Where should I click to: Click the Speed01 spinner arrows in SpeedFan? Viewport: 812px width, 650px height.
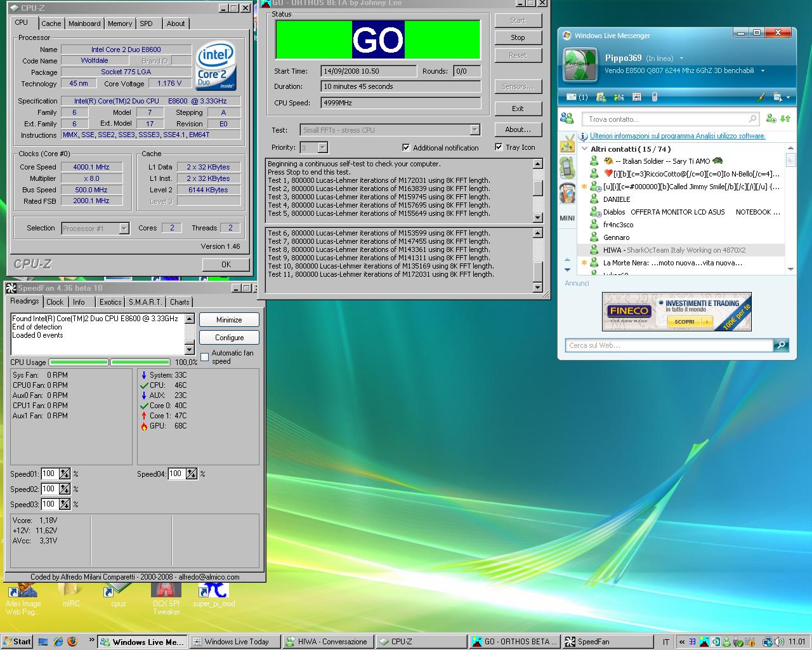click(65, 474)
